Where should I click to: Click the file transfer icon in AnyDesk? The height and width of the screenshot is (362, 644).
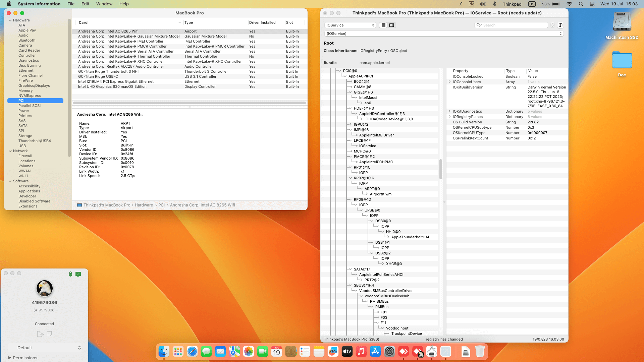tap(40, 334)
